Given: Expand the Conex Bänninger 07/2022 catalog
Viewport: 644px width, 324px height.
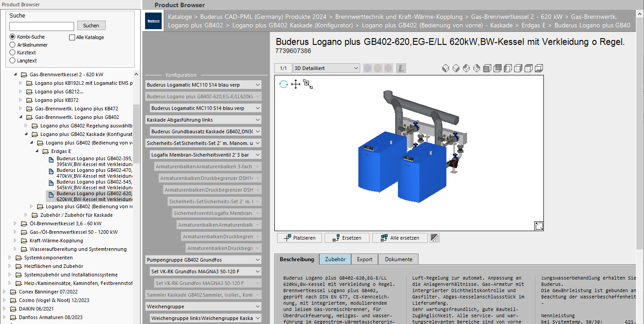Looking at the screenshot, I should pyautogui.click(x=4, y=292).
